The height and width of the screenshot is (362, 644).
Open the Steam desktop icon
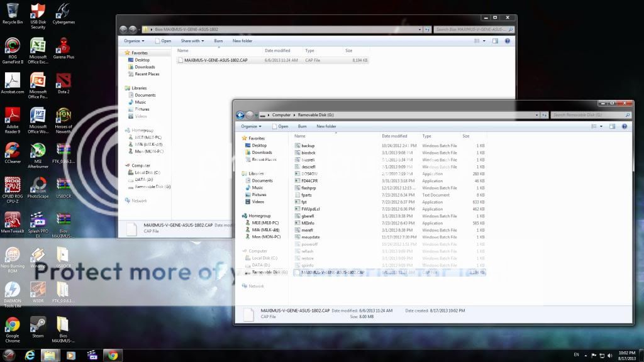point(38,324)
